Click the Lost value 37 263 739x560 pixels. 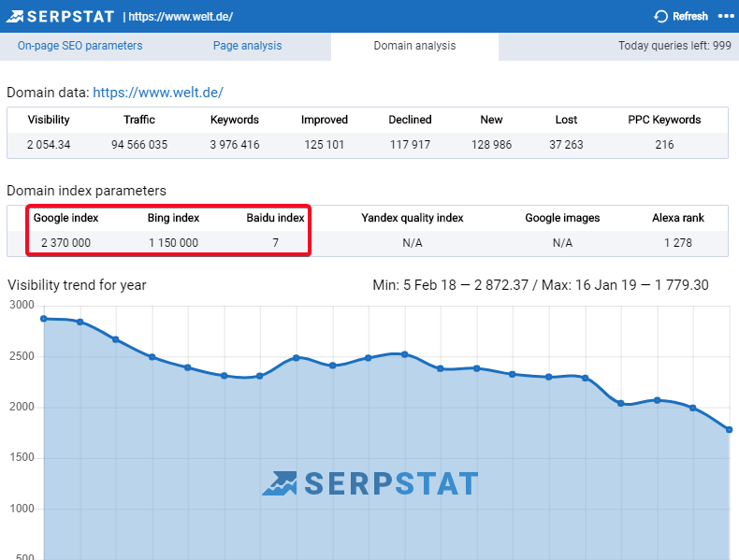pyautogui.click(x=566, y=145)
